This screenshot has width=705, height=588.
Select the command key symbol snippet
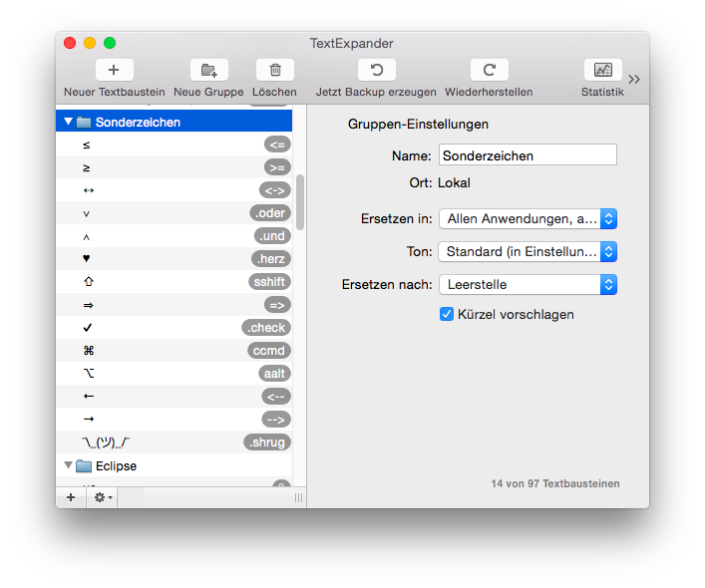(x=174, y=351)
